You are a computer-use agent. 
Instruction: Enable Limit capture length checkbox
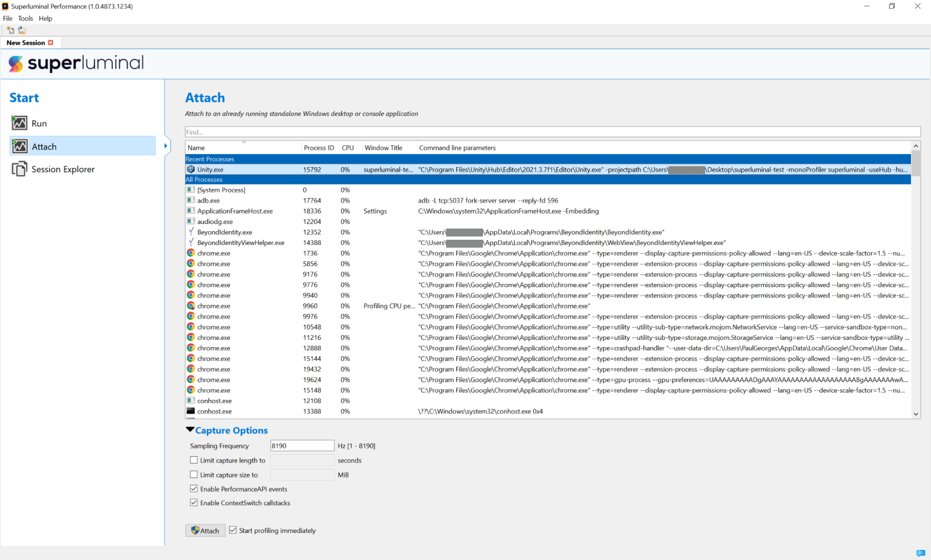coord(194,460)
